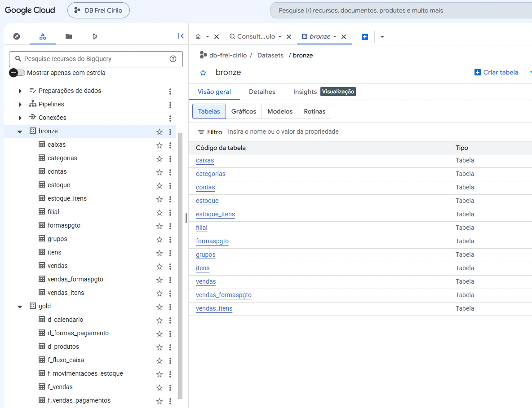The height and width of the screenshot is (408, 532).
Task: Click Datasets breadcrumb link
Action: (270, 55)
